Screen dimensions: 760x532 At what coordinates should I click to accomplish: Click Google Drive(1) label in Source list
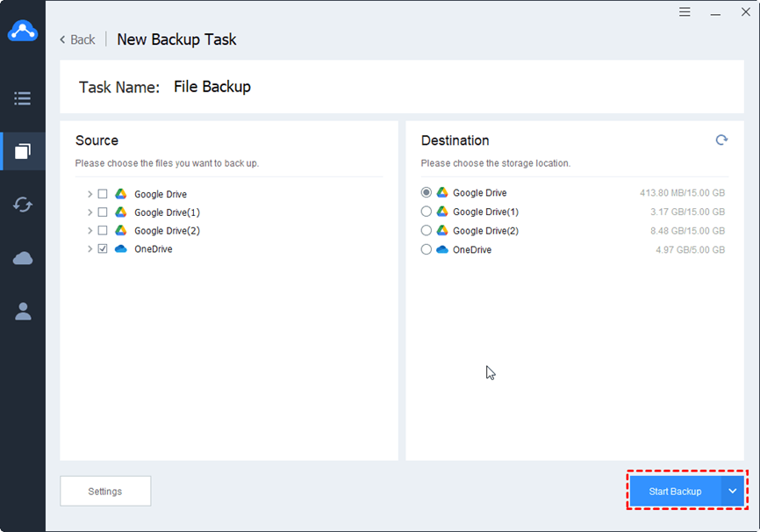pos(168,212)
